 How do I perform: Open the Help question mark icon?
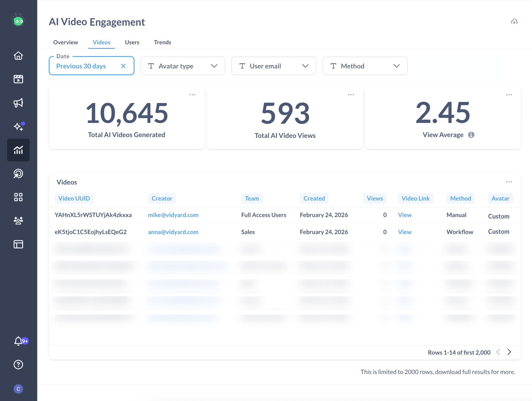click(x=18, y=365)
